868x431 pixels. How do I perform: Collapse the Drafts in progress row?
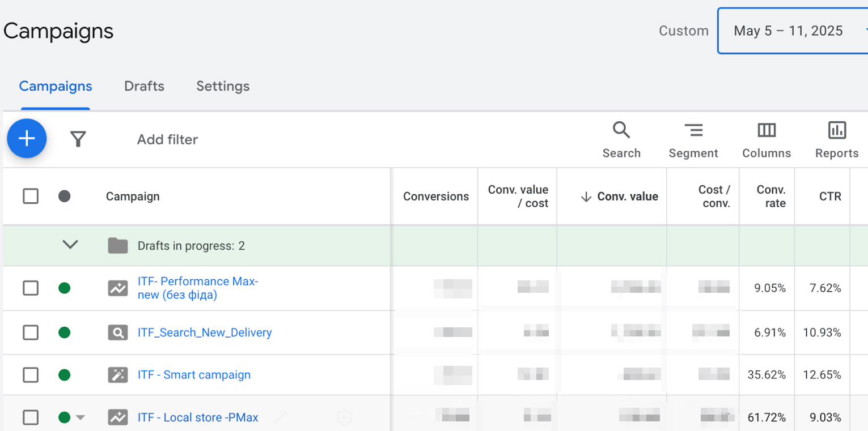[x=70, y=245]
